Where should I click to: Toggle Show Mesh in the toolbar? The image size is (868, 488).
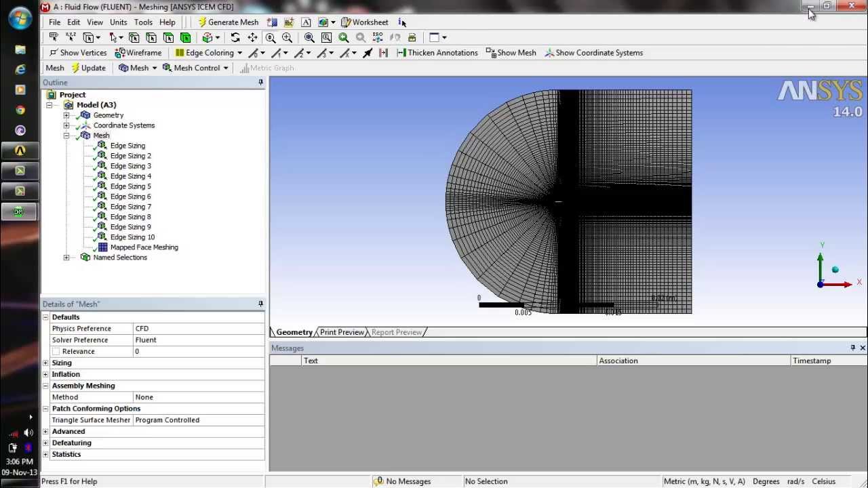[x=511, y=53]
